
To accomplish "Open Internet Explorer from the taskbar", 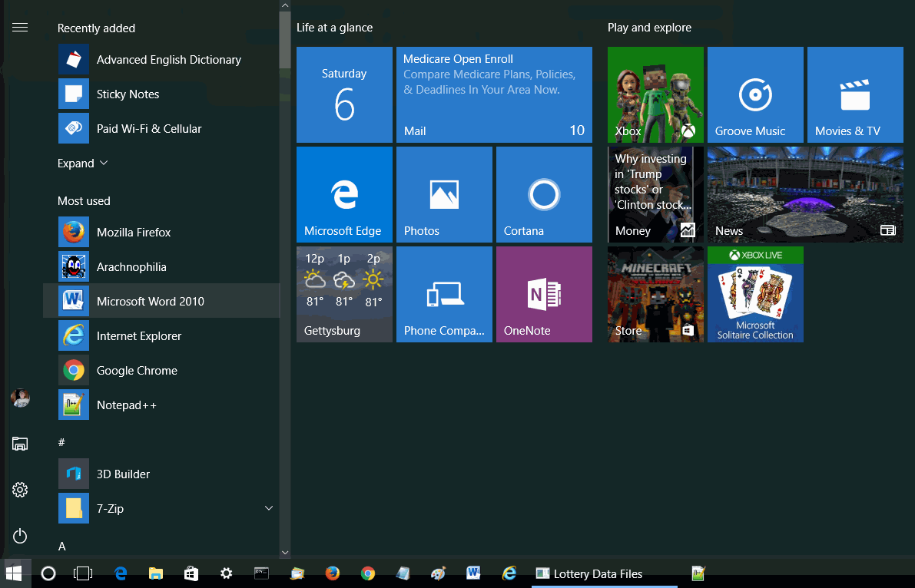I will point(509,573).
